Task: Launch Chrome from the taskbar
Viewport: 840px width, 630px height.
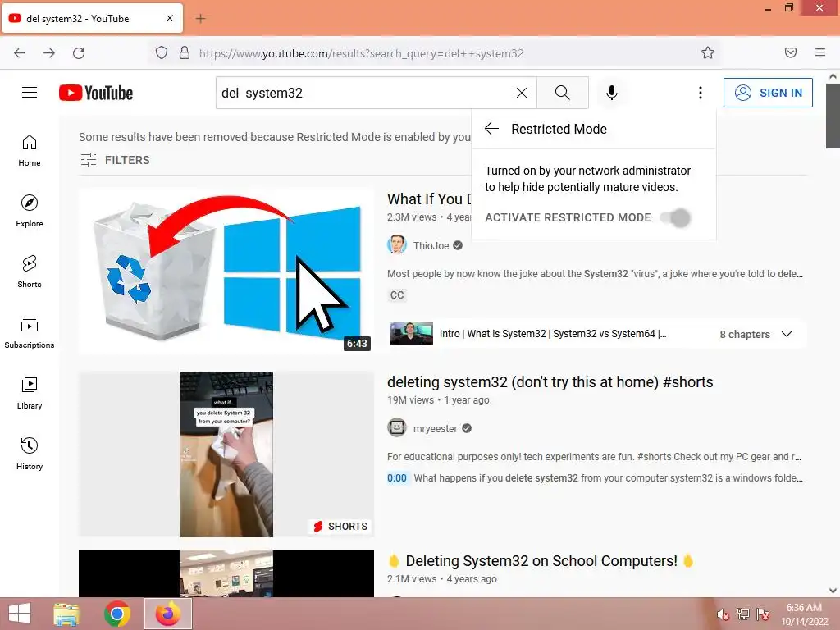Action: click(x=116, y=614)
